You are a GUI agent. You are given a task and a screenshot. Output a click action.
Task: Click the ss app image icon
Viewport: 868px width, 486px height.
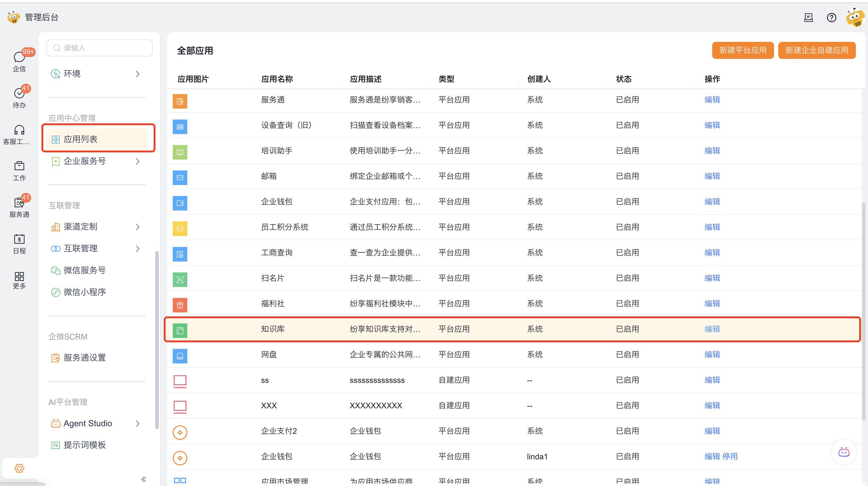point(180,381)
